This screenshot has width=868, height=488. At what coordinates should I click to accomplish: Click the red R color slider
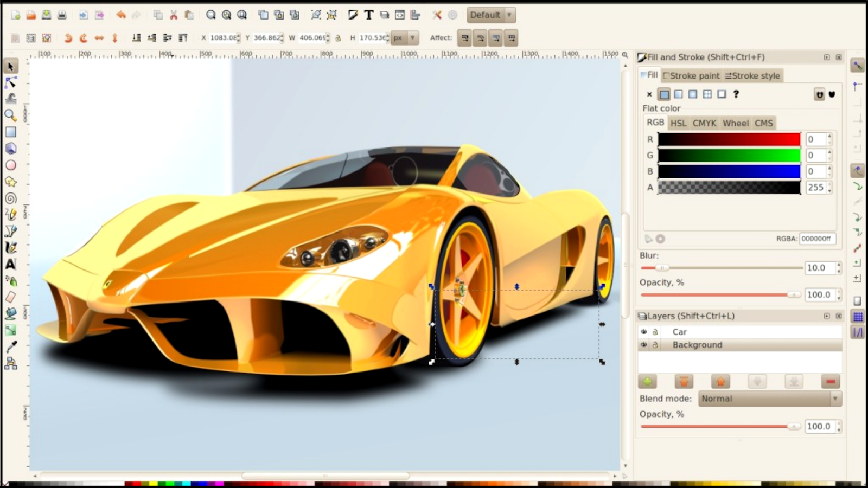pyautogui.click(x=729, y=139)
